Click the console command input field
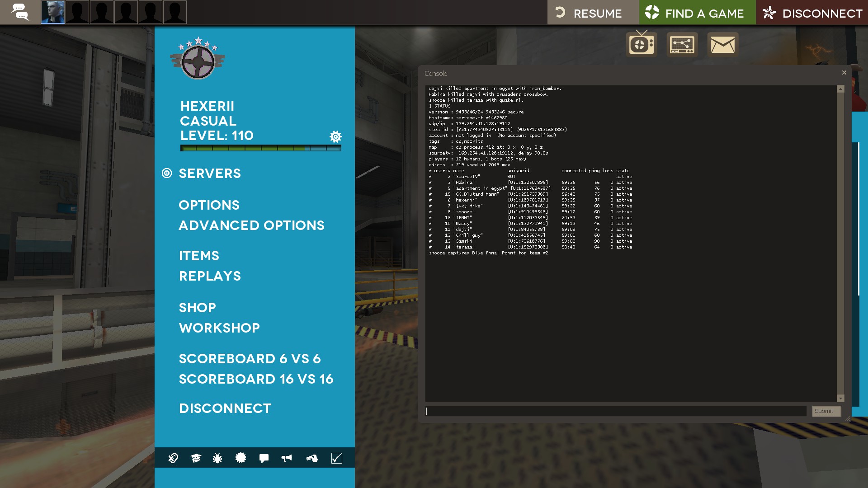This screenshot has width=868, height=488. tap(616, 411)
